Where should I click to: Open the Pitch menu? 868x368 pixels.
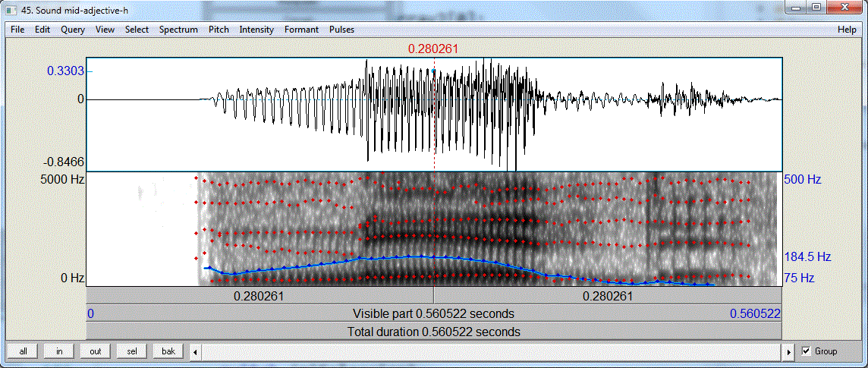219,30
